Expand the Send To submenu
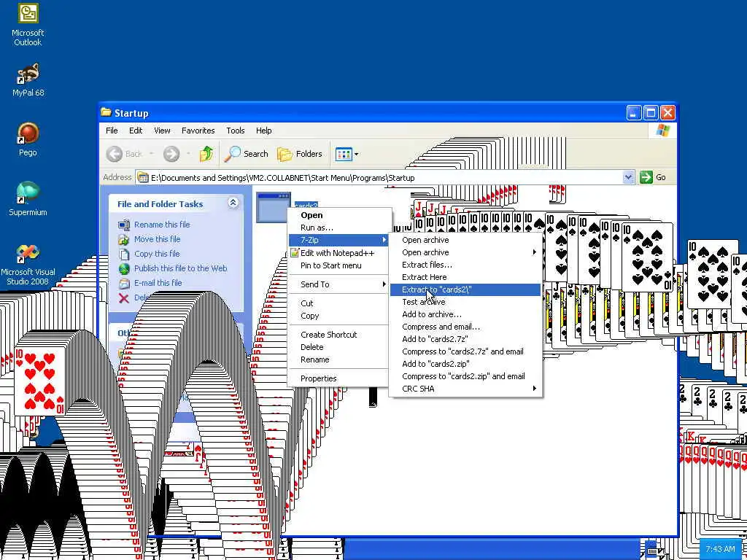Screen dimensions: 747x560 click(x=338, y=284)
